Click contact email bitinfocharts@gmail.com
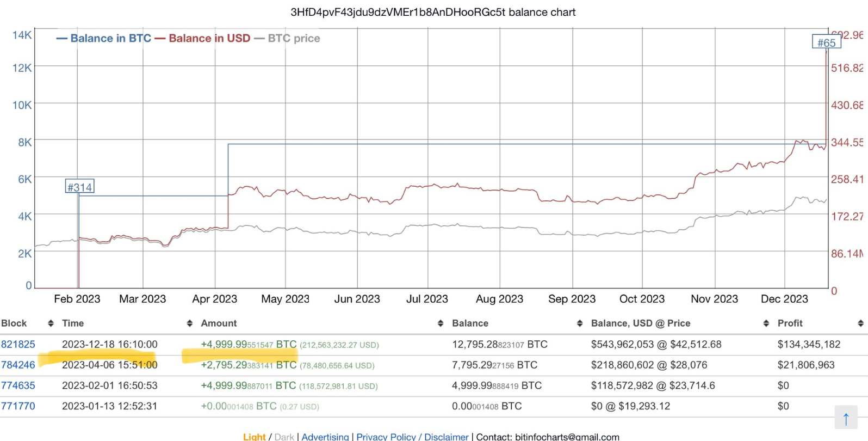This screenshot has width=868, height=441. point(567,437)
